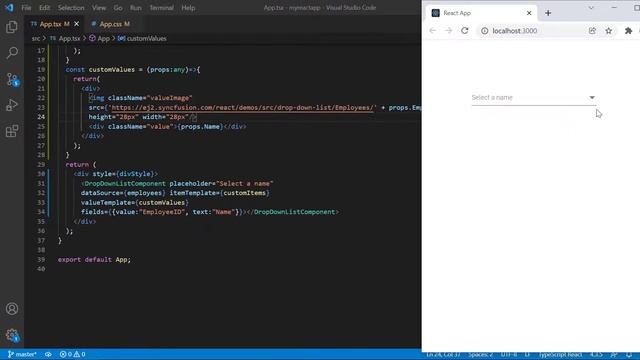Expand the Select a name dropdown arrow
This screenshot has width=640, height=360.
coord(592,98)
